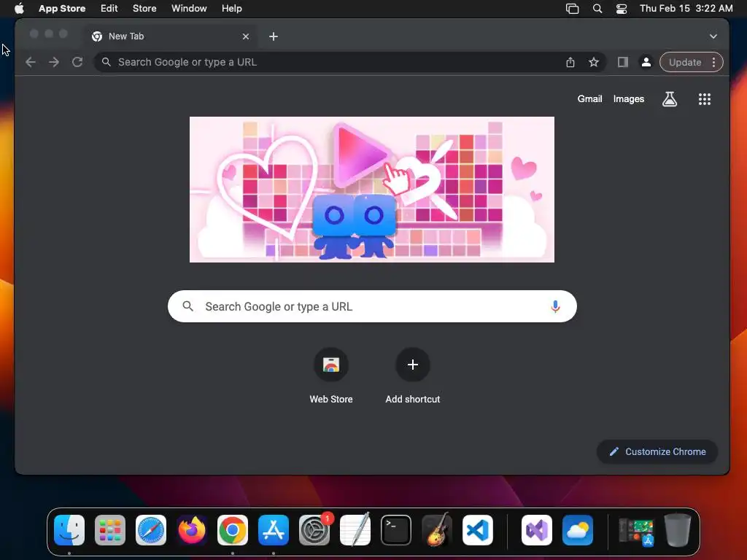Viewport: 747px width, 560px height.
Task: Open the App Store menu
Action: click(62, 9)
